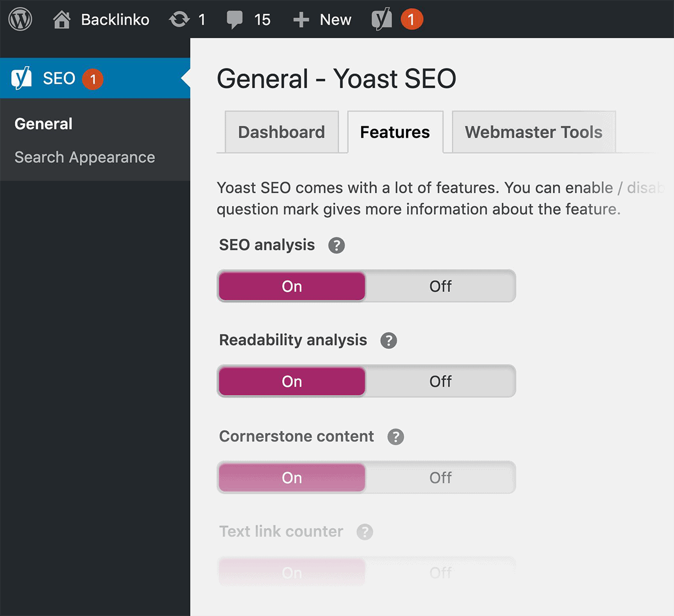Expand help for Readability analysis
674x616 pixels.
pyautogui.click(x=389, y=340)
